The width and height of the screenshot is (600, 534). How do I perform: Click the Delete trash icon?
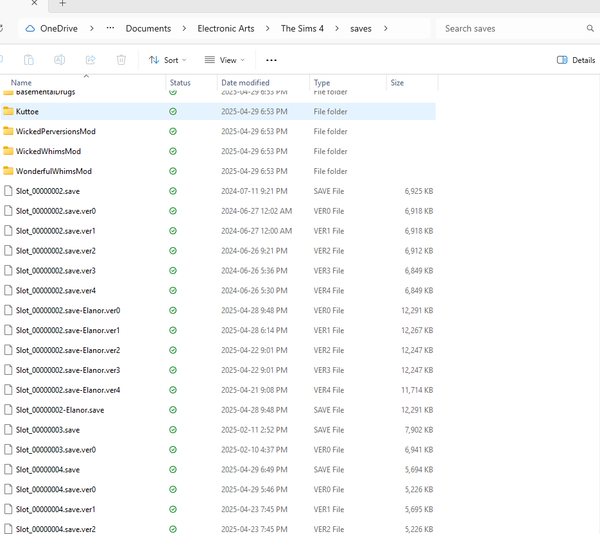click(x=121, y=60)
